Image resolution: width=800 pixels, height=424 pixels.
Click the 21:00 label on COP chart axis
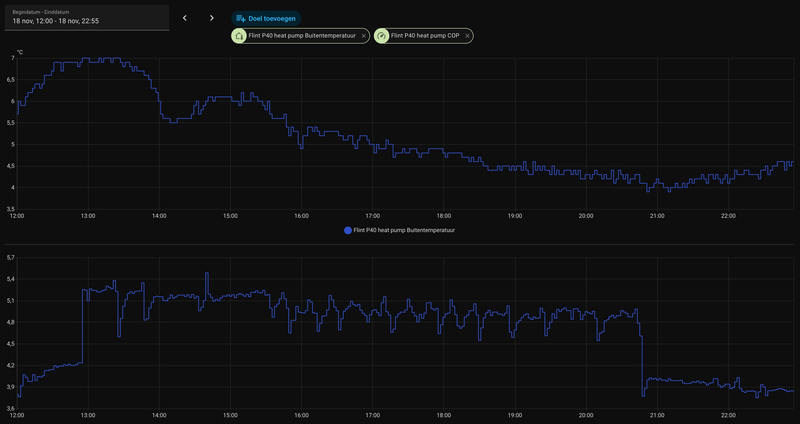(x=657, y=414)
